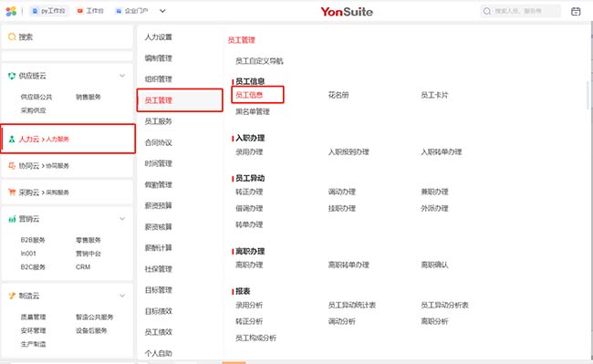593x364 pixels.
Task: Open 员工自定义导航
Action: 259,61
